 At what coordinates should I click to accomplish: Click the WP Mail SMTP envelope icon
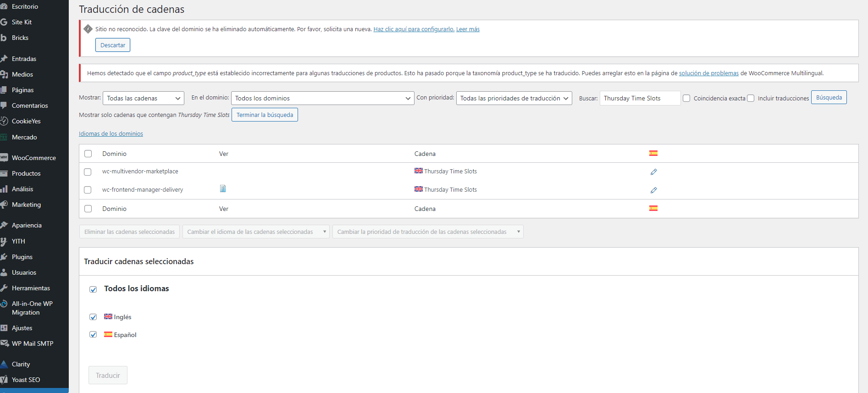(x=4, y=343)
